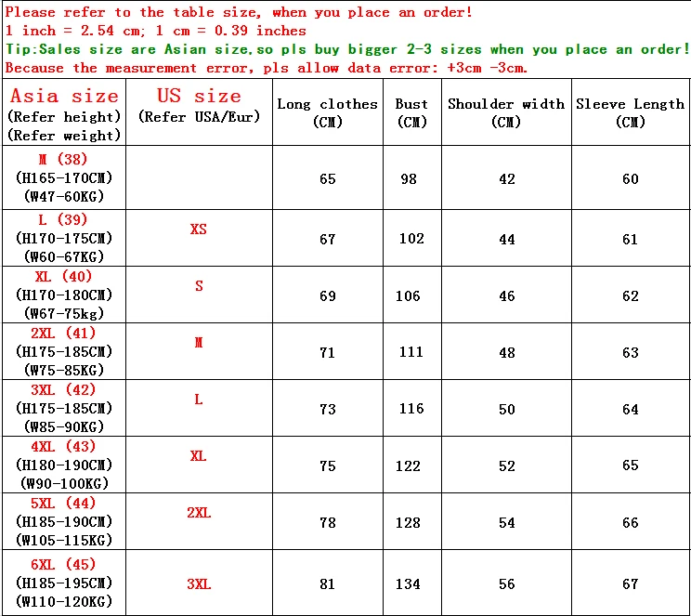Click the sleeve length value '60'
The image size is (691, 616).
point(631,179)
